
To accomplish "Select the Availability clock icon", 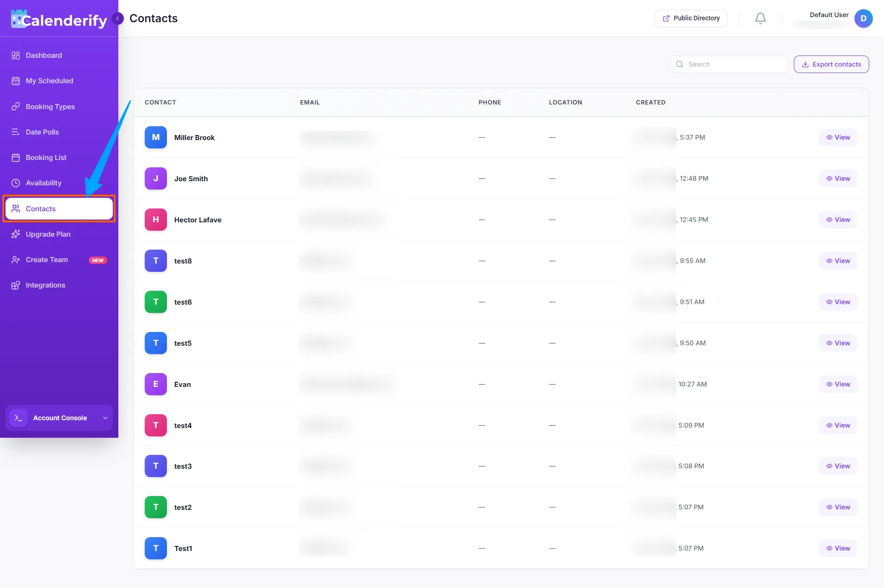I will click(x=15, y=183).
